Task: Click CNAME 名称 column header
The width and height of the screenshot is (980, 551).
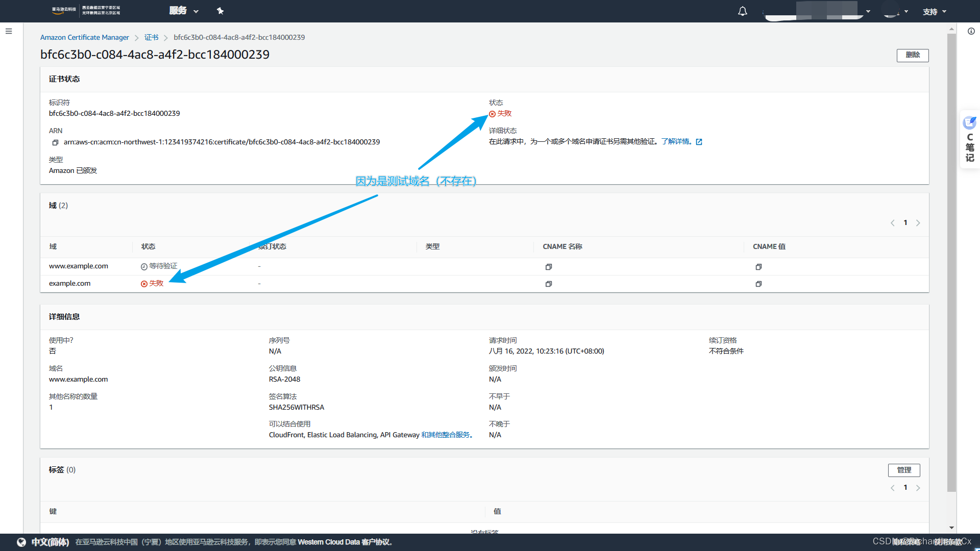Action: click(562, 246)
